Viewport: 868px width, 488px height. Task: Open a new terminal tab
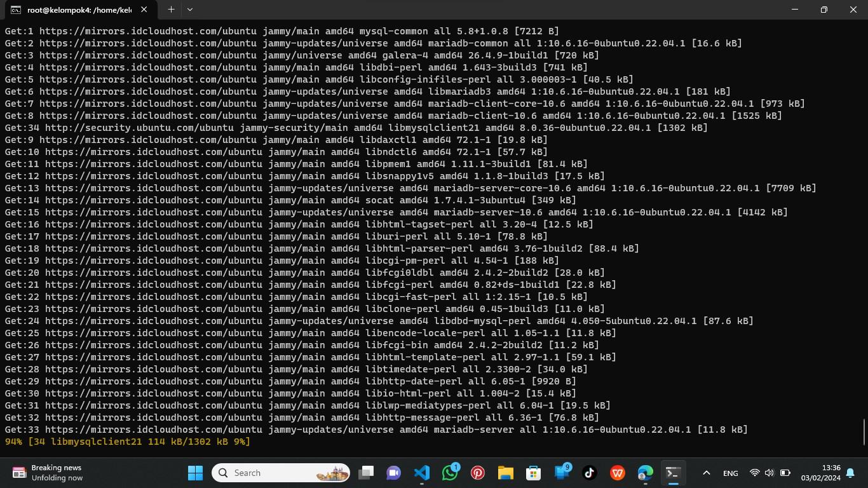point(171,10)
